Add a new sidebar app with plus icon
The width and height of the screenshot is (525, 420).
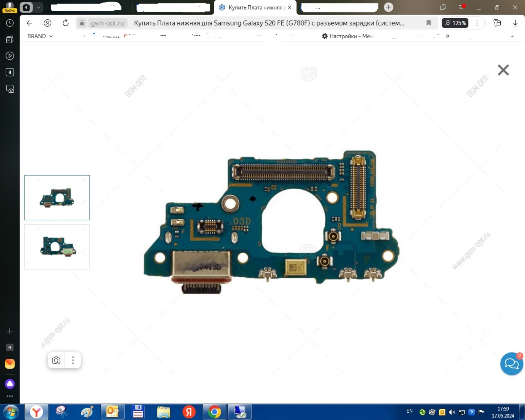(x=10, y=331)
